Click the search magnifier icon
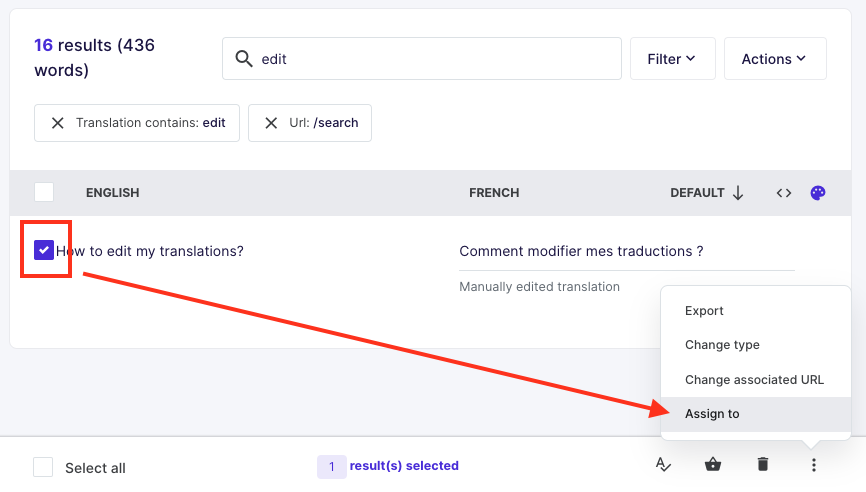866x492 pixels. click(243, 59)
